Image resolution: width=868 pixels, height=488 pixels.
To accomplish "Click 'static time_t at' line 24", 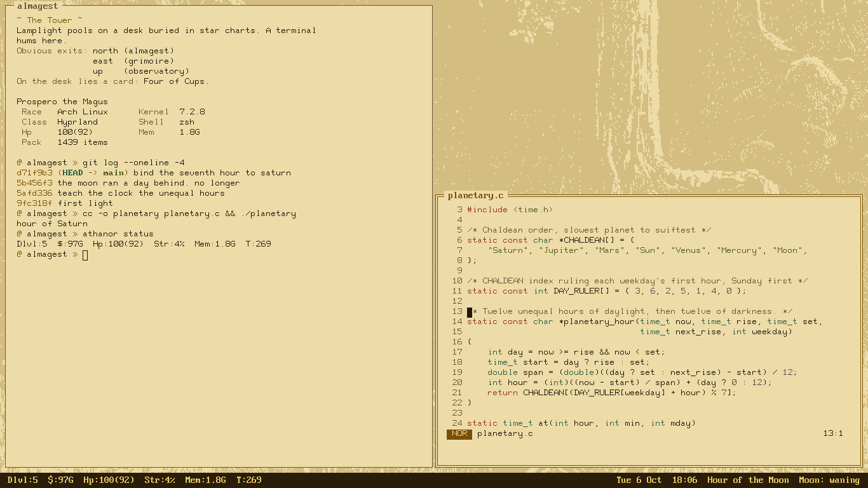I will [x=581, y=423].
